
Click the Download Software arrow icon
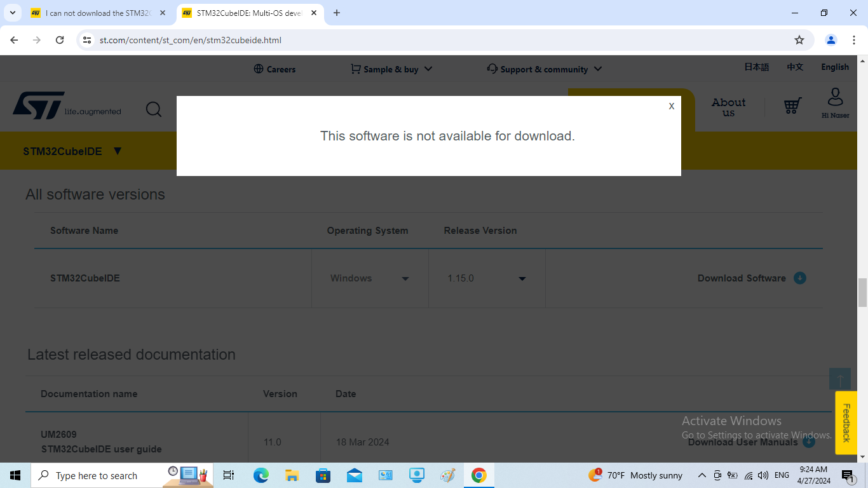[800, 278]
